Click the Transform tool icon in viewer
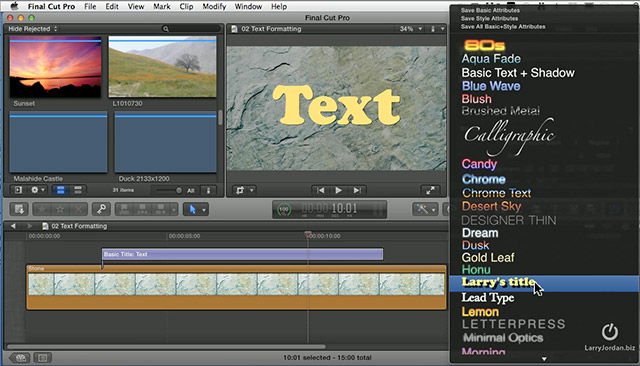The image size is (640, 366). 240,190
